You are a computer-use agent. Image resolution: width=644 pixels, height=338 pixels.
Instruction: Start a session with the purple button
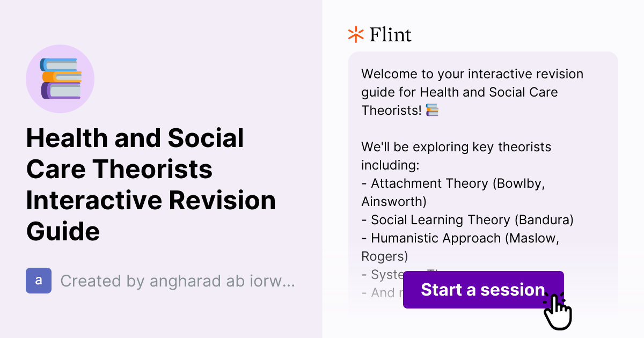483,290
